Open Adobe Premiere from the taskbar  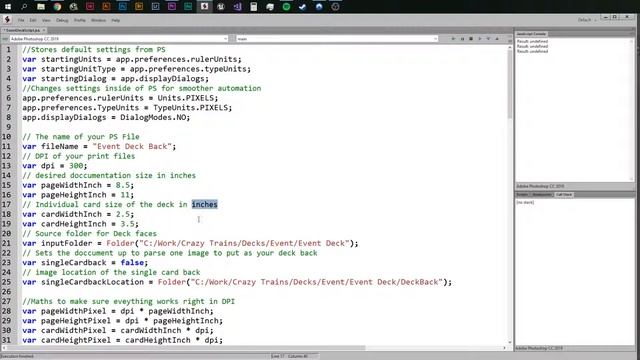(x=172, y=7)
